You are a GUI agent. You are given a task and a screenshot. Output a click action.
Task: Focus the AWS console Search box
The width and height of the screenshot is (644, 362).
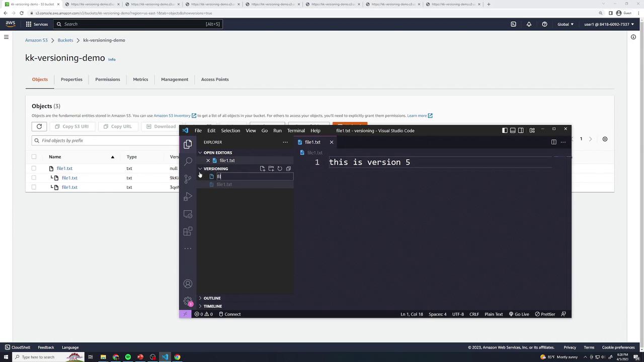coord(138,24)
